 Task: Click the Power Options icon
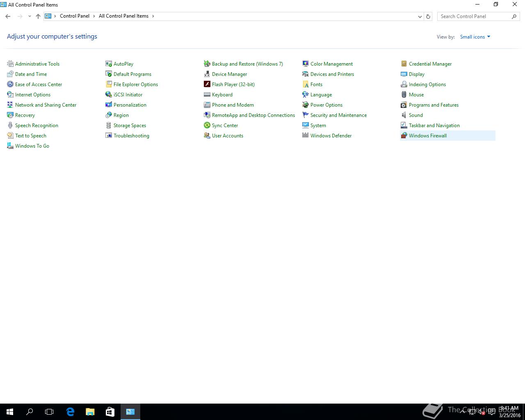[x=306, y=105]
